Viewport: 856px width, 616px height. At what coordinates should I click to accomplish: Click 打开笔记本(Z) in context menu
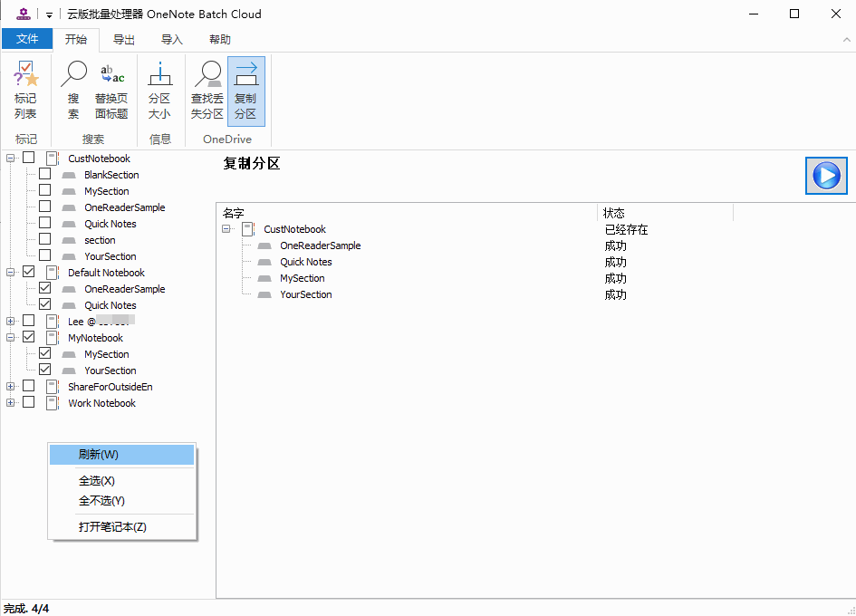[112, 527]
